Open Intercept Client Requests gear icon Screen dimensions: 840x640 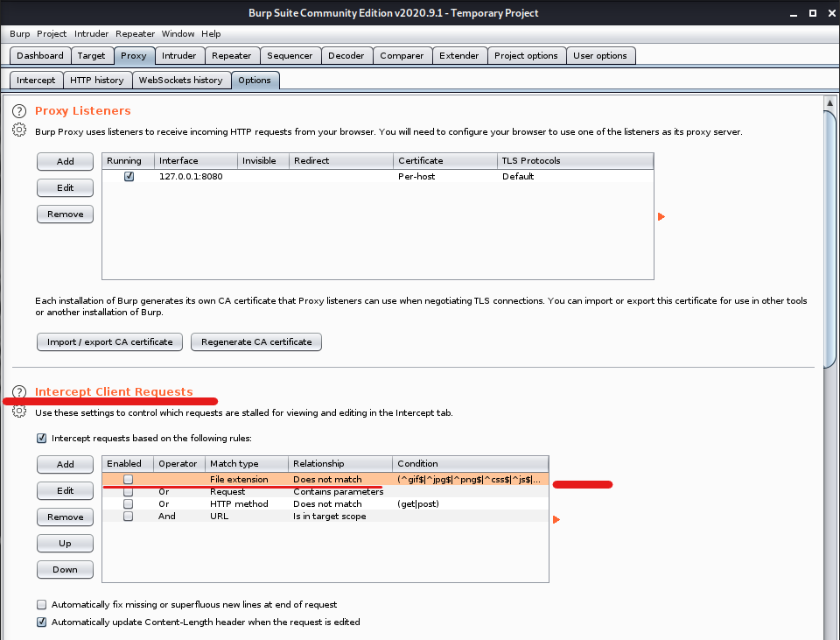[19, 411]
